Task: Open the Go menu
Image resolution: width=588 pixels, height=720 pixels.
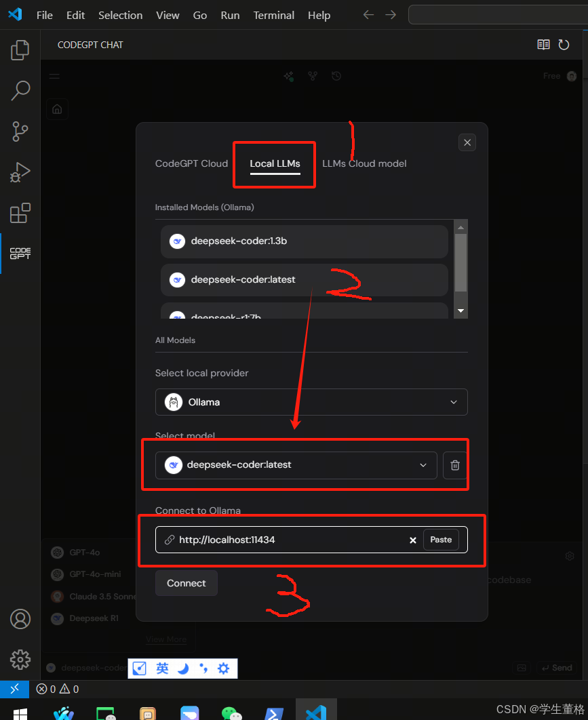Action: (200, 15)
